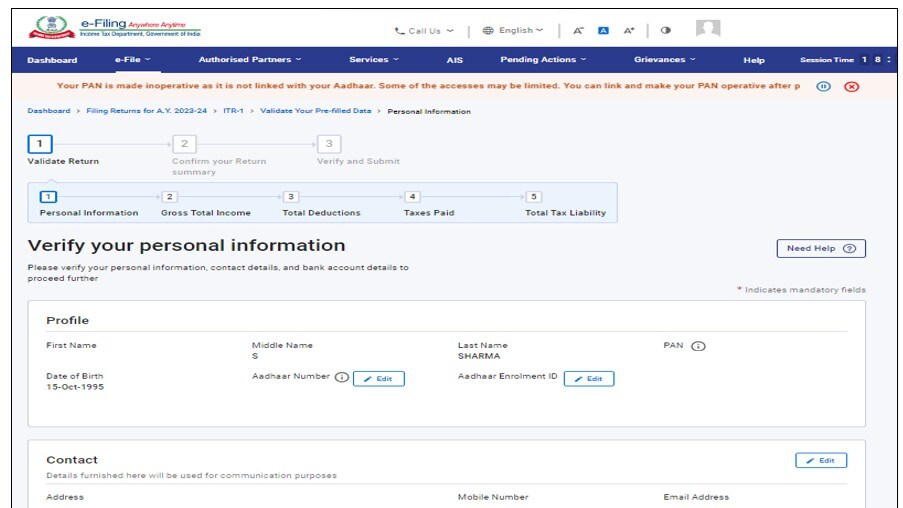Open the Authorised Partners menu
This screenshot has width=903, height=508.
click(x=249, y=60)
